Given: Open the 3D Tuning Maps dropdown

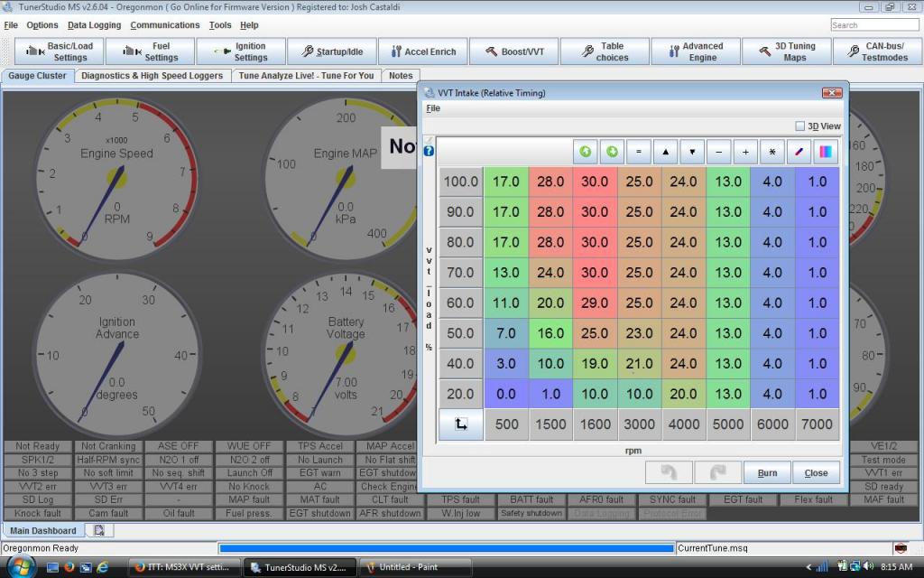Looking at the screenshot, I should coord(785,51).
